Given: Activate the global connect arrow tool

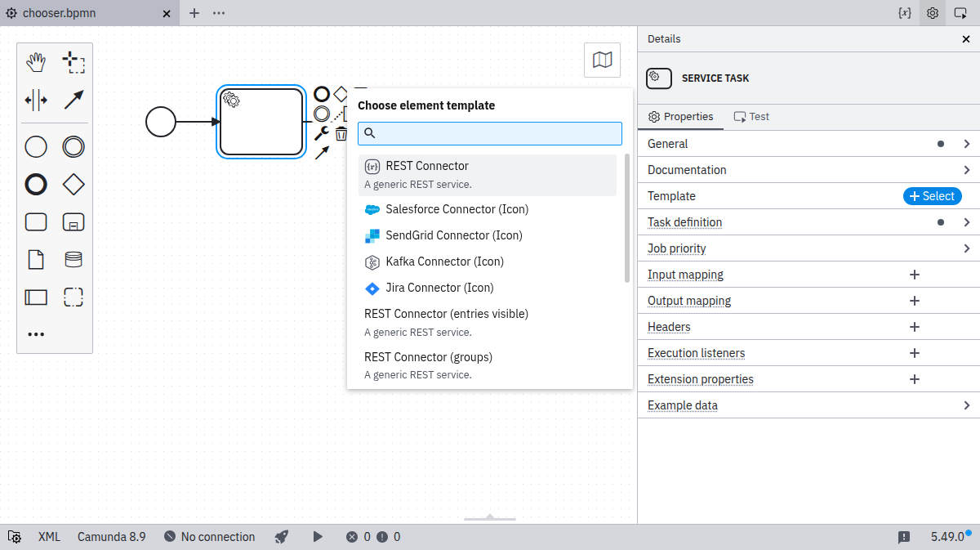Looking at the screenshot, I should tap(73, 101).
